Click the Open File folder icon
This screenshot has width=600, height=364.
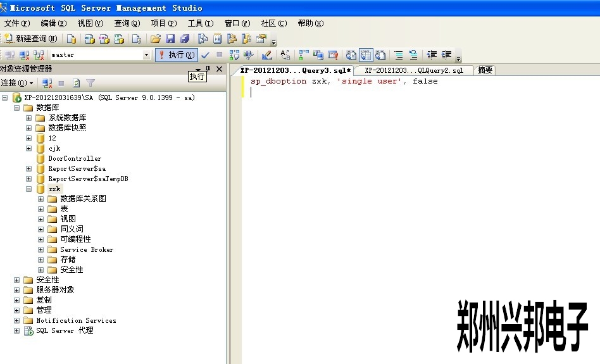click(x=155, y=39)
